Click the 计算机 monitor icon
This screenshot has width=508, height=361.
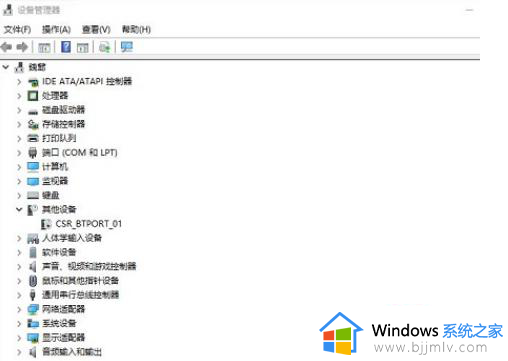pos(33,167)
